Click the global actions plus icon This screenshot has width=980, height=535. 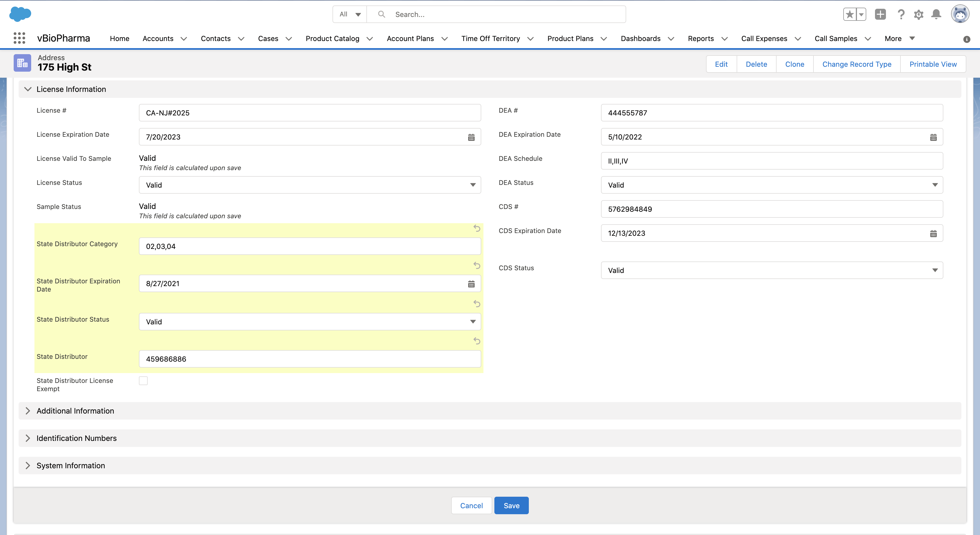[x=880, y=14]
